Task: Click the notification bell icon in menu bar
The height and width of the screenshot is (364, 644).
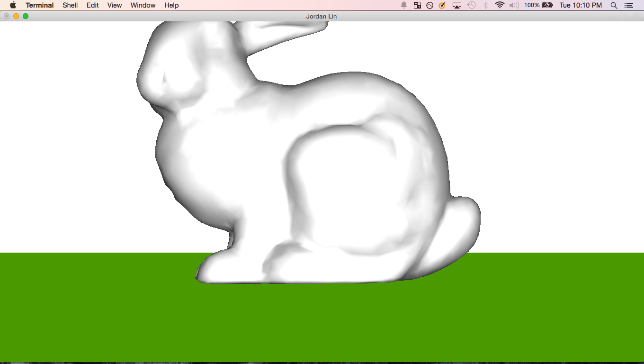Action: (404, 5)
